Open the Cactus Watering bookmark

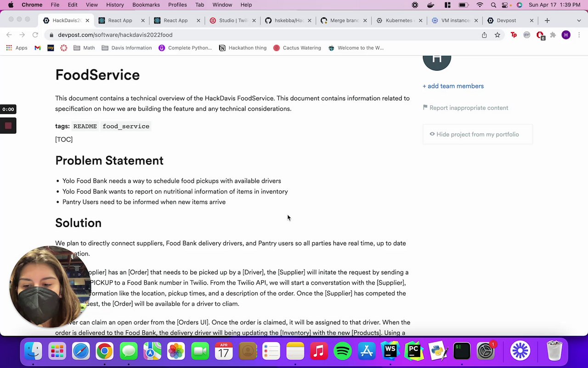[x=297, y=48]
